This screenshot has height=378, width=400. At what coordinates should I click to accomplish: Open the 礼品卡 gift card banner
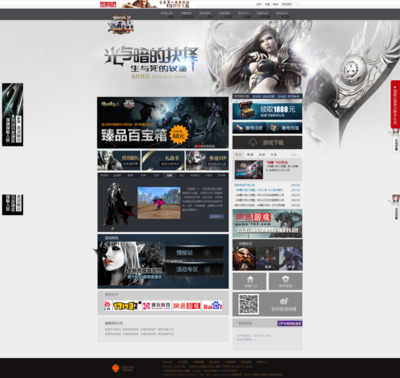(163, 160)
